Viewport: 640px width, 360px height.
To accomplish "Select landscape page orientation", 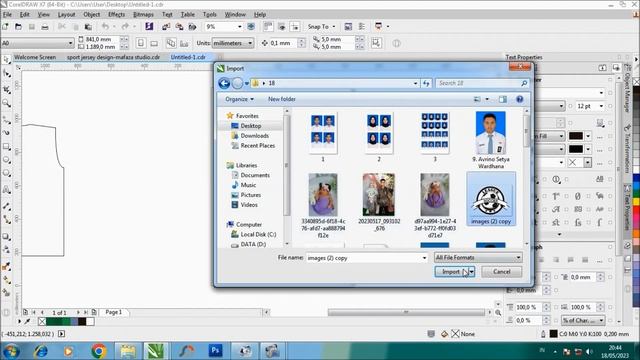I will pyautogui.click(x=154, y=43).
